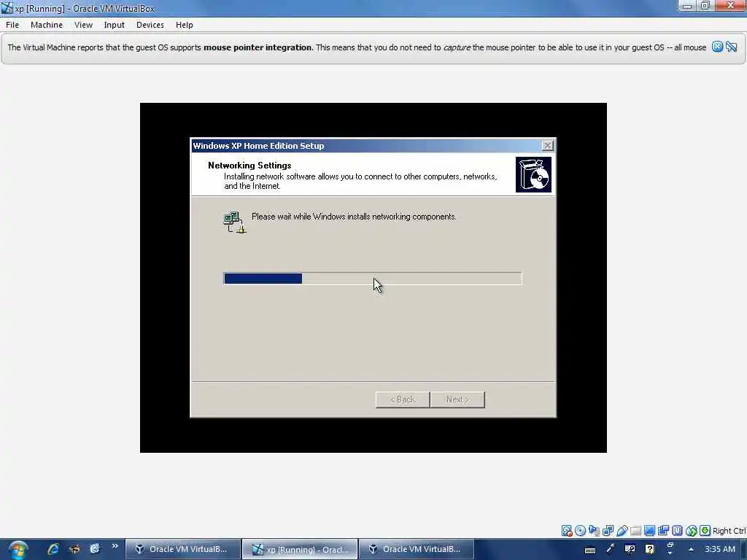747x560 pixels.
Task: Click the Networking Settings heading
Action: coord(249,166)
